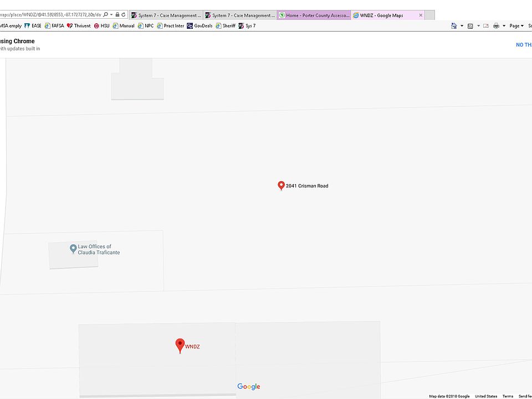This screenshot has width=532, height=399.
Task: Click the Google Maps URL address field
Action: 51,14
